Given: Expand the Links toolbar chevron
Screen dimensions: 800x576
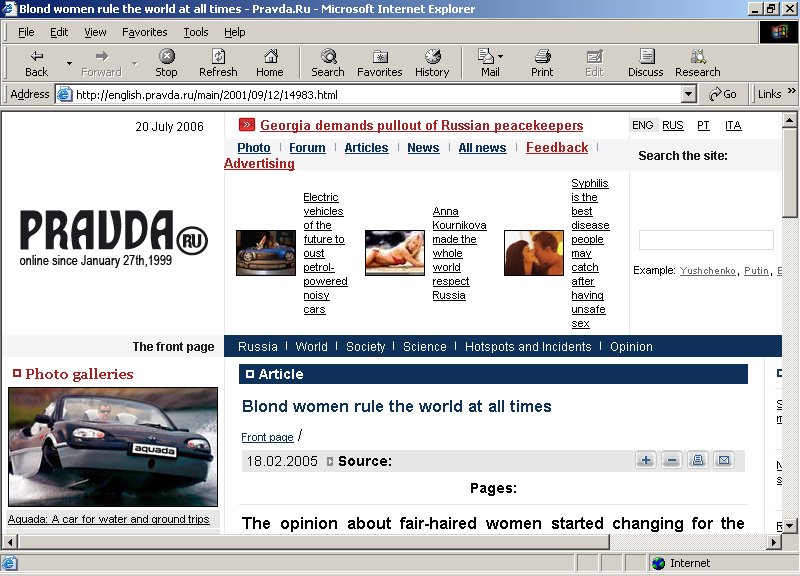Looking at the screenshot, I should 791,91.
